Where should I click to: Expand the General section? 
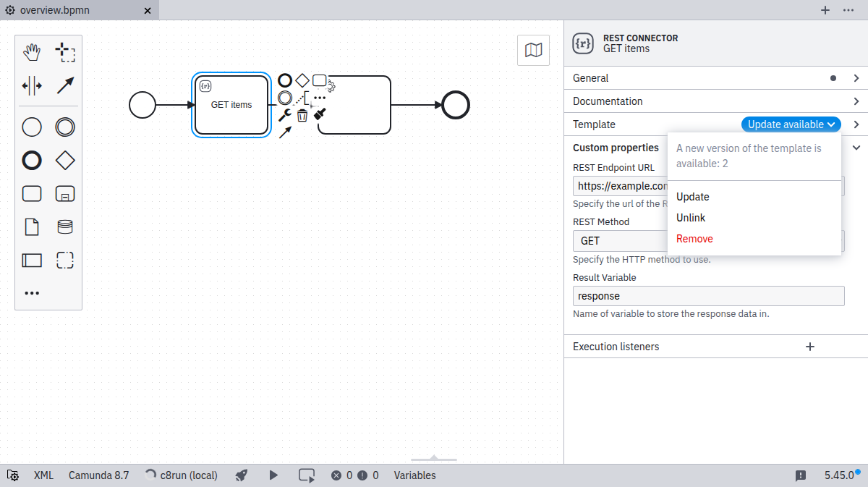click(x=715, y=78)
